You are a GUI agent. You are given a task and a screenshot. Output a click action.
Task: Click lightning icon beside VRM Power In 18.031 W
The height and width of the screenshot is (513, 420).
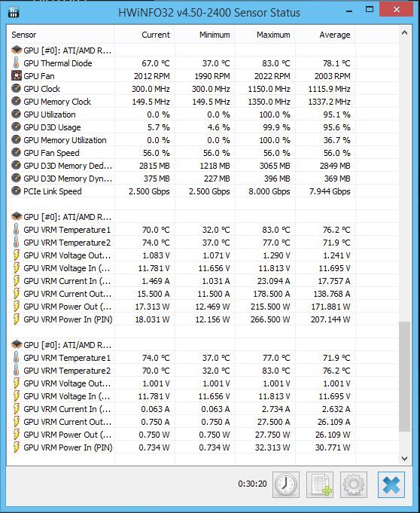pos(17,319)
